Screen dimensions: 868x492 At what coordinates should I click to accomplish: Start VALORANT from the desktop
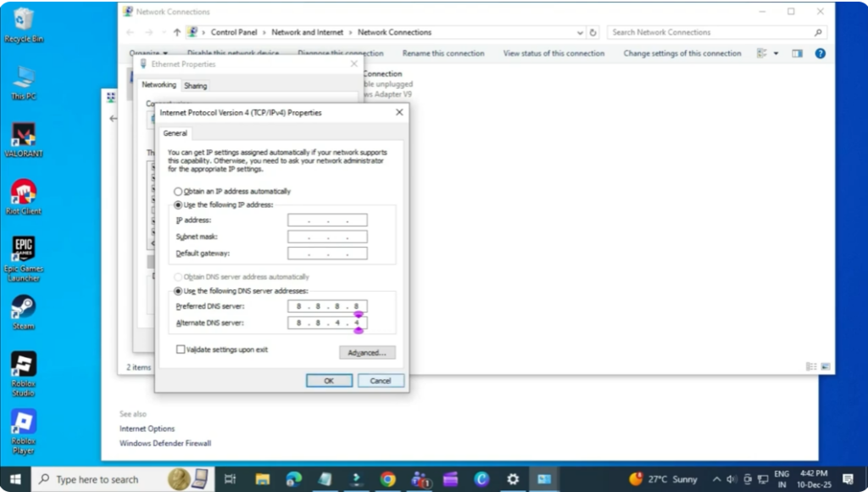(x=22, y=136)
